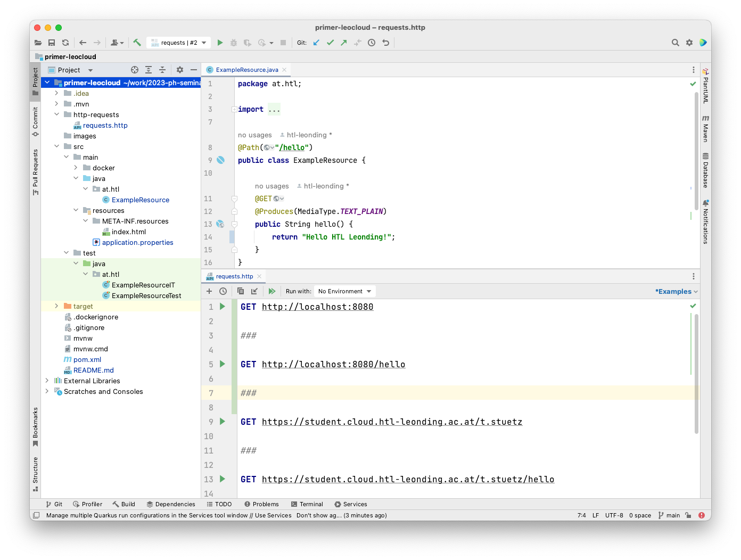This screenshot has height=560, width=741.
Task: Run GET http://localhost:8080/hello request
Action: (223, 364)
